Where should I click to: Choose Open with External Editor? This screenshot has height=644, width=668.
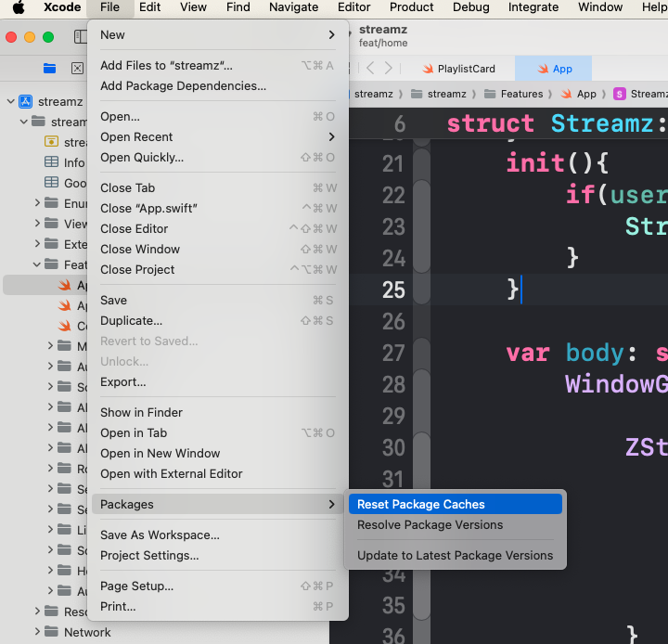(218, 473)
